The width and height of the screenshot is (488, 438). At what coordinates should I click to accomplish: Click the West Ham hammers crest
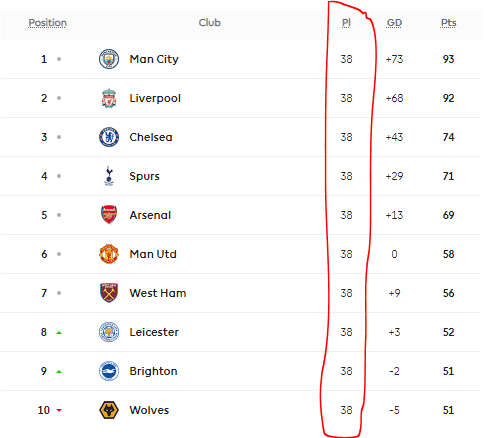tap(109, 293)
